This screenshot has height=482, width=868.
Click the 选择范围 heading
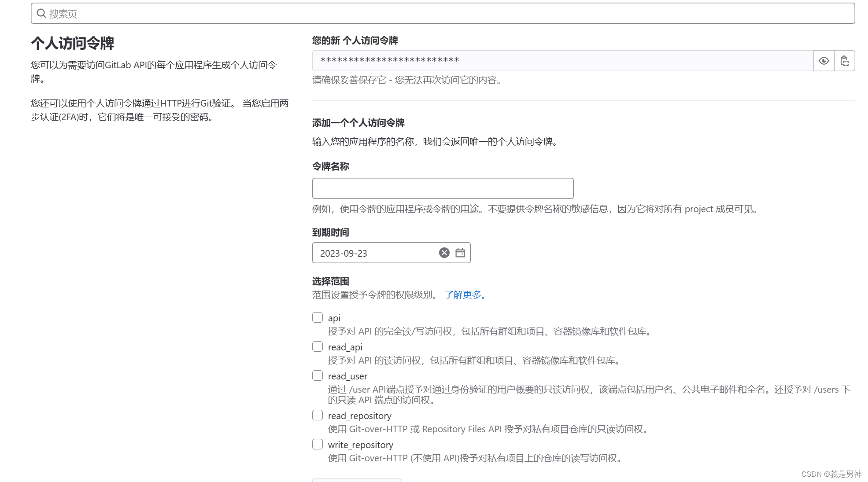tap(330, 281)
